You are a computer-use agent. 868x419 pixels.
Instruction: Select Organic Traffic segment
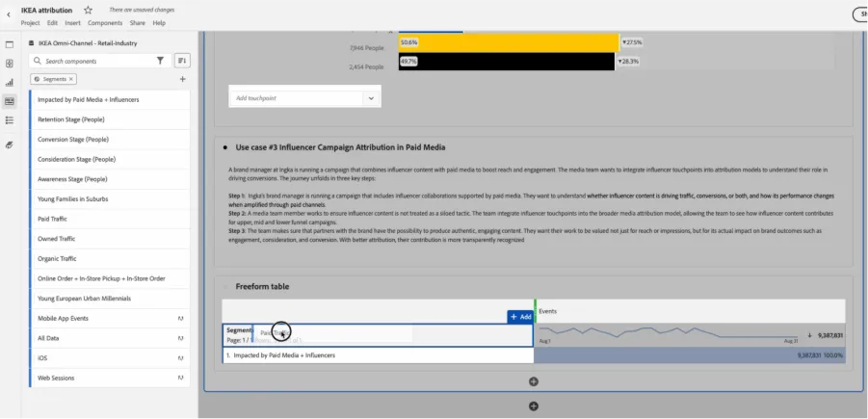(x=110, y=259)
